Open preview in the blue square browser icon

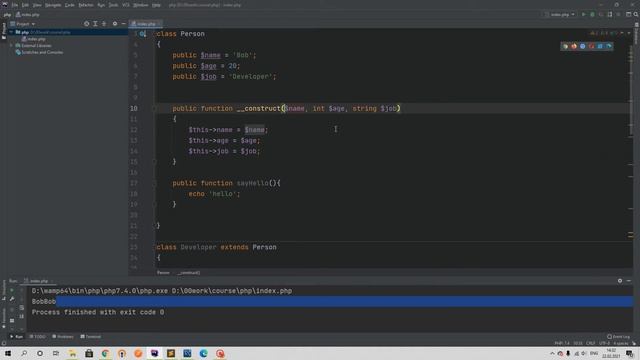[x=600, y=46]
